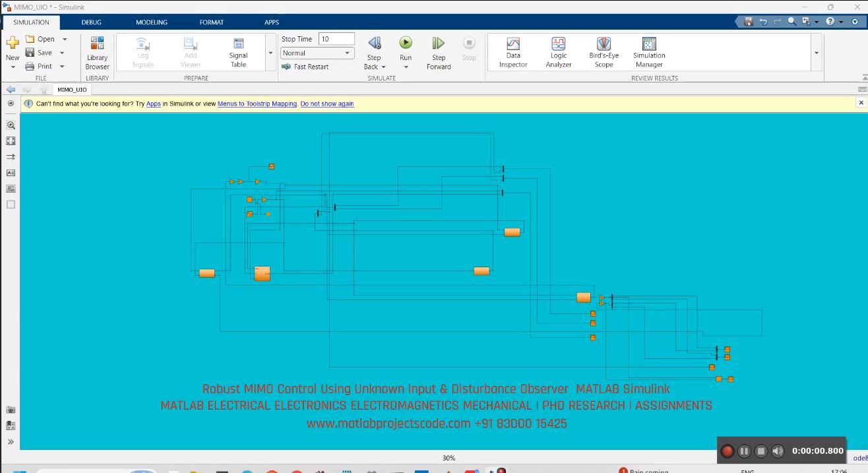The width and height of the screenshot is (868, 473).
Task: Click the quick access dropdown circle arrow
Action: click(855, 22)
